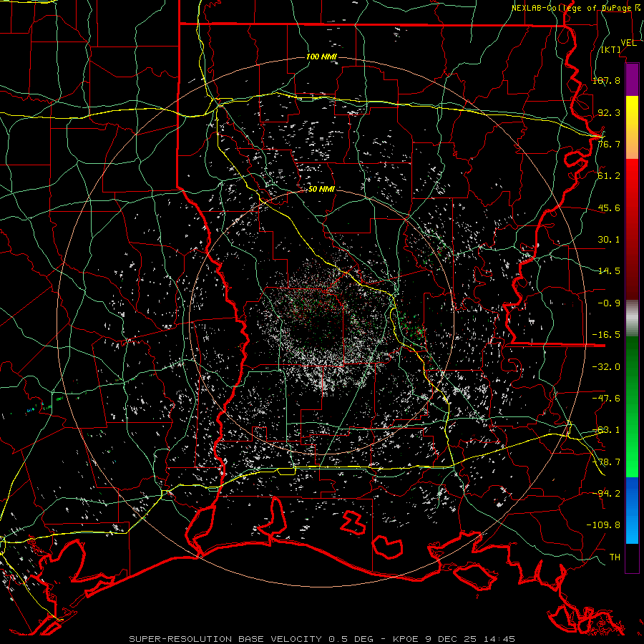Click the yellow segment of the color bar
The image size is (644, 644).
pos(632,127)
